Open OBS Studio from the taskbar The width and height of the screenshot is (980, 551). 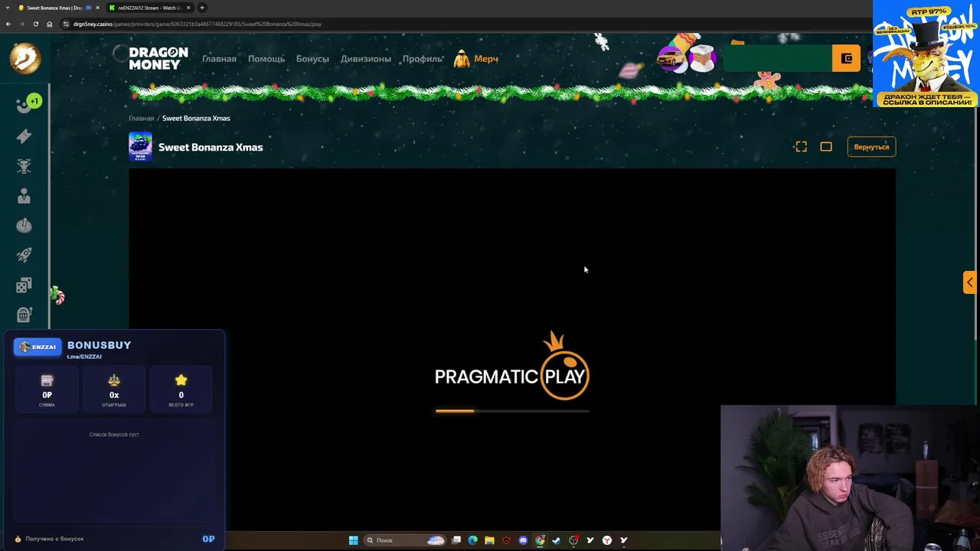point(573,540)
